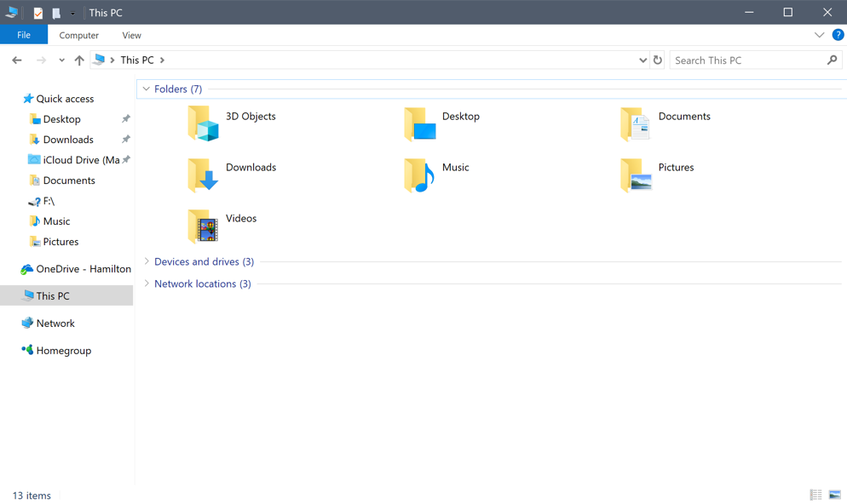
Task: Click the Back navigation arrow
Action: coord(17,60)
